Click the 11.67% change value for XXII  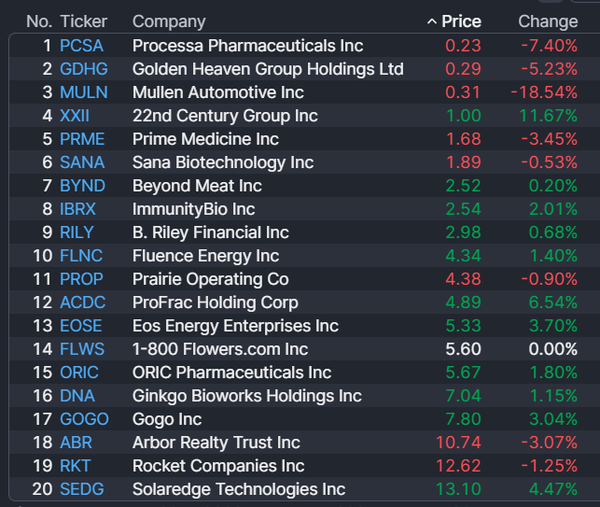pos(548,116)
